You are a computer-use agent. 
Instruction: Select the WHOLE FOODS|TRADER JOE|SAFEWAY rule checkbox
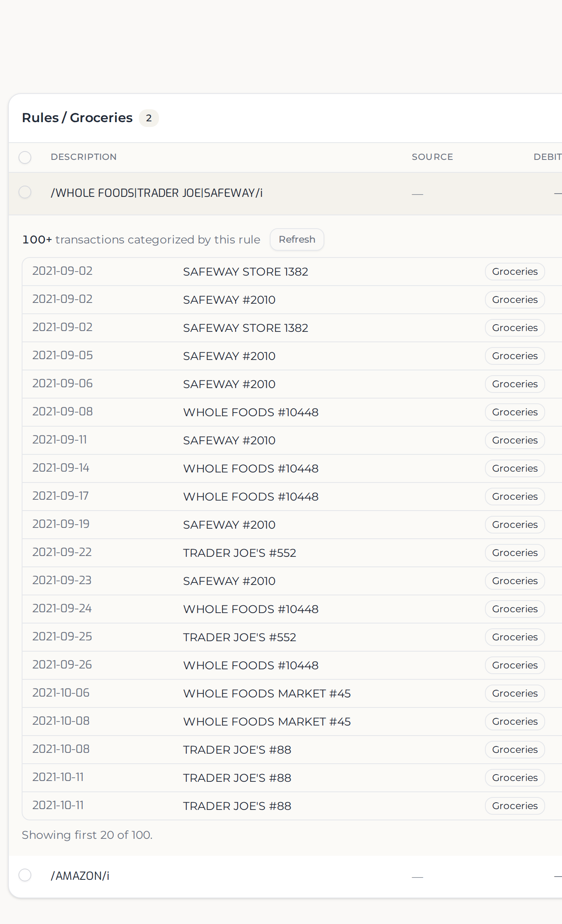coord(25,192)
